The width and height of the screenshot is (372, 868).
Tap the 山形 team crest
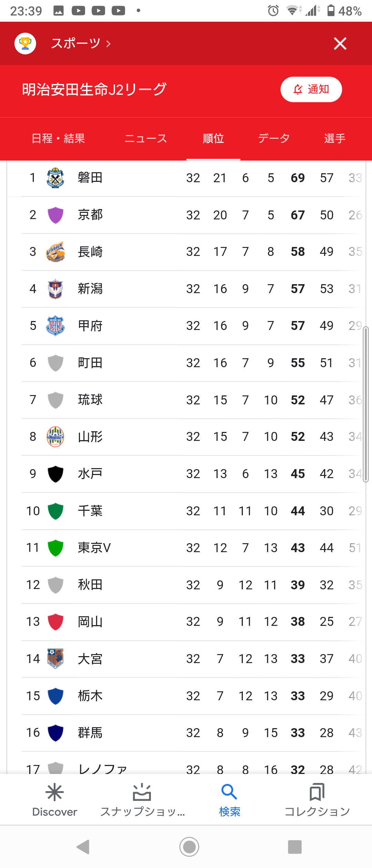[x=55, y=437]
